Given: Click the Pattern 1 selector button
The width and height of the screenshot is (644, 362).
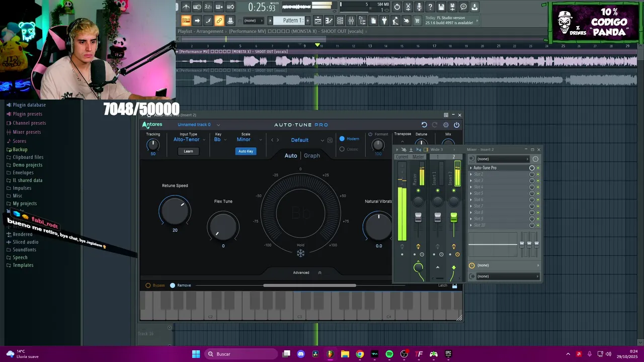Looking at the screenshot, I should pos(290,21).
